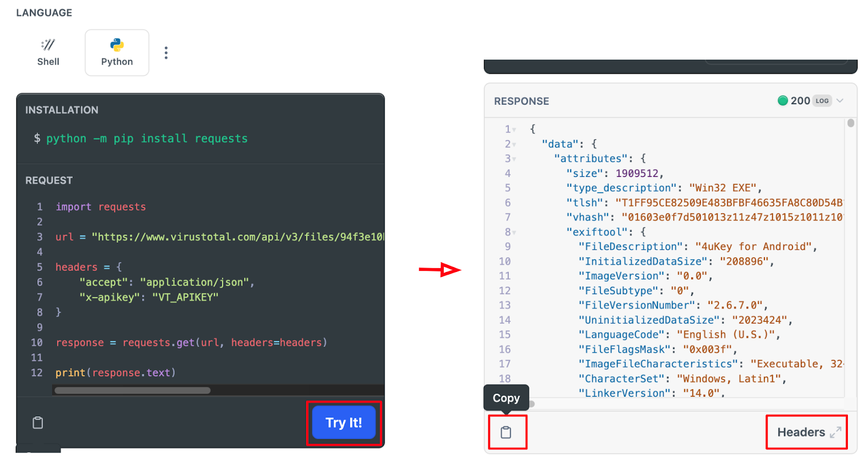
Task: Select the Shell language icon
Action: (x=48, y=45)
